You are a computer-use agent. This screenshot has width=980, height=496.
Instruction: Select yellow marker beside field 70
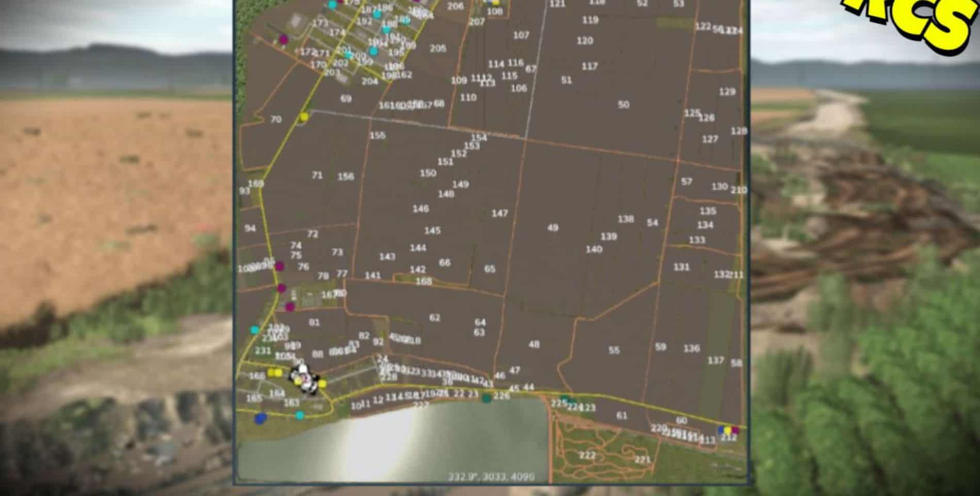304,117
